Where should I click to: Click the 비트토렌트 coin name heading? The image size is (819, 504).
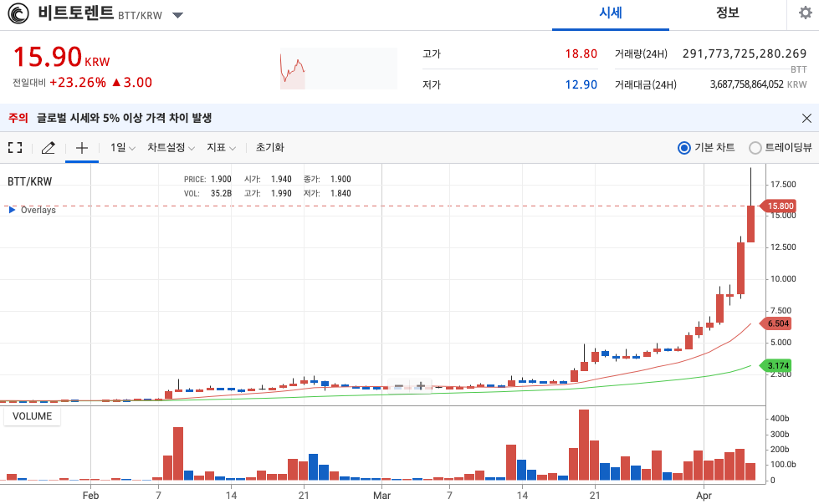point(76,13)
